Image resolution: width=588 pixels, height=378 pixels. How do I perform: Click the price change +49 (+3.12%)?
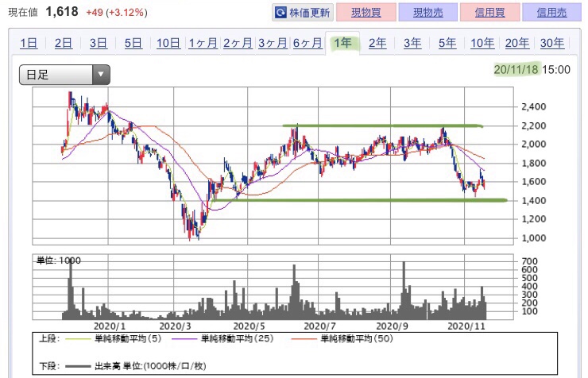(x=117, y=13)
